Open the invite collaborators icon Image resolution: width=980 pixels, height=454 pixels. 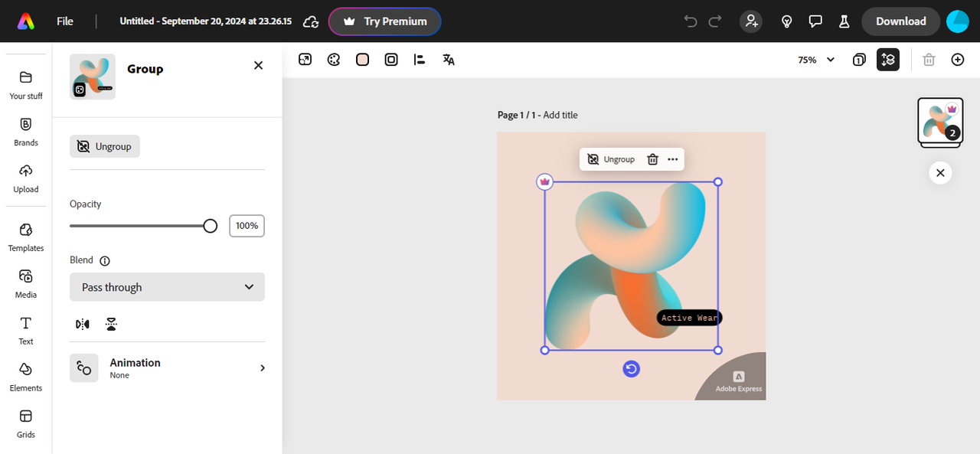(751, 21)
